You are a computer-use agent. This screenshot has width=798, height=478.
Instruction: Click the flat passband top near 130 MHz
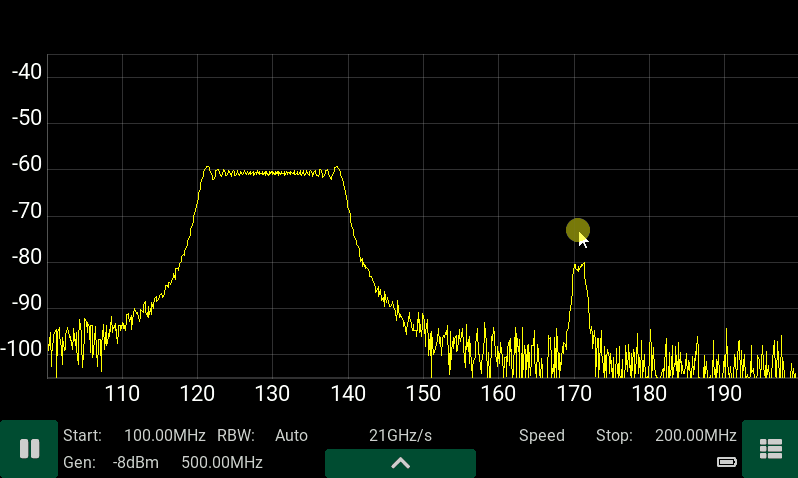[272, 172]
